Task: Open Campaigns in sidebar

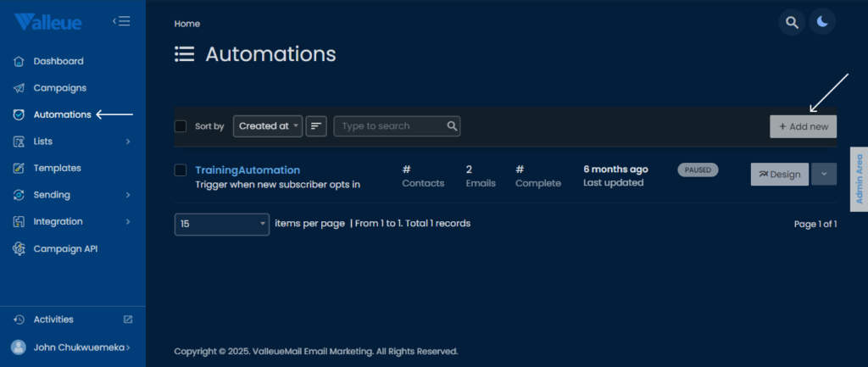Action: (x=60, y=88)
